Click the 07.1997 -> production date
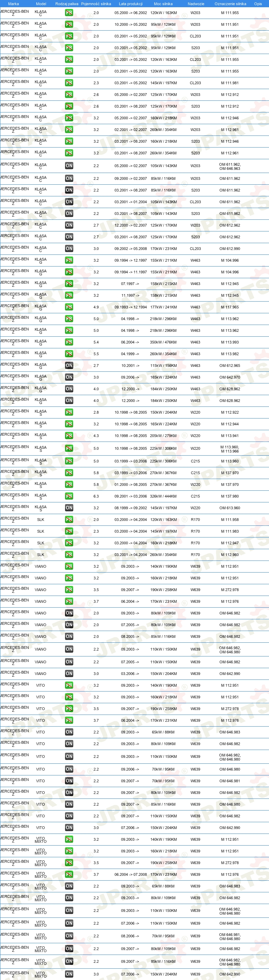Screen dimensions: 269x980 130,284
